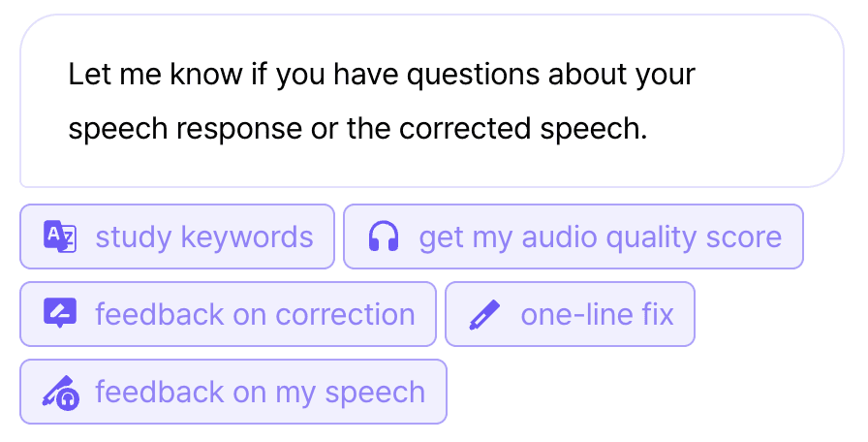Select the 'feedback on correction' suggestion
The image size is (868, 442).
(228, 314)
